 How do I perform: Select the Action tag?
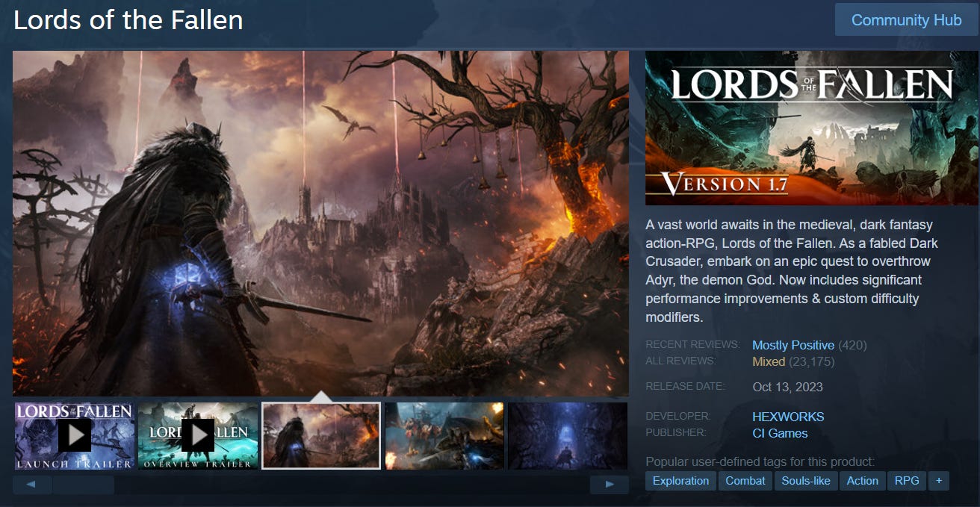coord(863,481)
